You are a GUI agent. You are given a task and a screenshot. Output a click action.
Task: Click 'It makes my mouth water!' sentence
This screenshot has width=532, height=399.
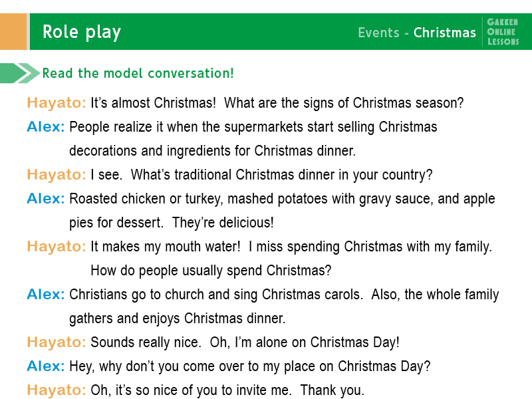pyautogui.click(x=165, y=247)
